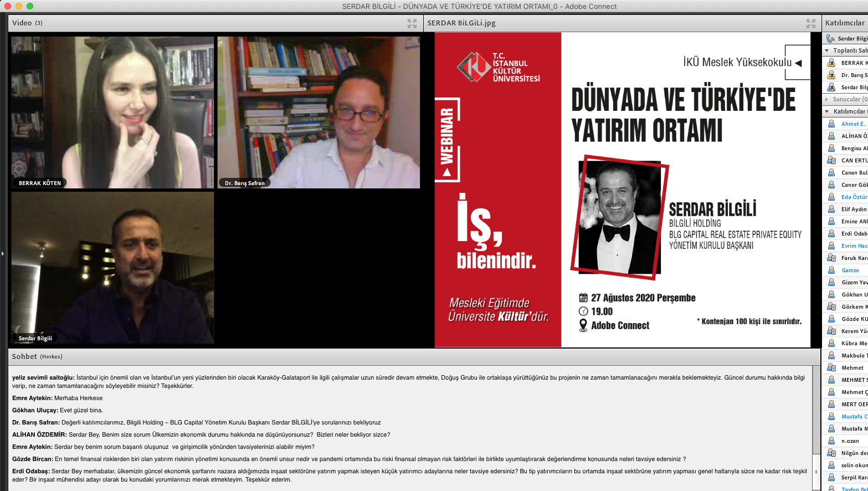The image size is (868, 491).
Task: Click the icon next to Mehmet attendee
Action: (831, 368)
